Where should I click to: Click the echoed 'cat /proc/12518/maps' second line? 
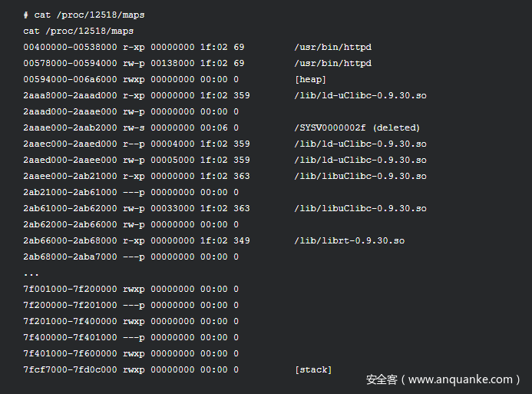78,31
